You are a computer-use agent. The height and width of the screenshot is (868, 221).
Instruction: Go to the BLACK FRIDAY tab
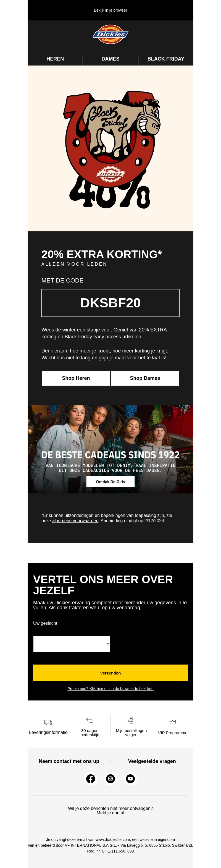tap(166, 59)
